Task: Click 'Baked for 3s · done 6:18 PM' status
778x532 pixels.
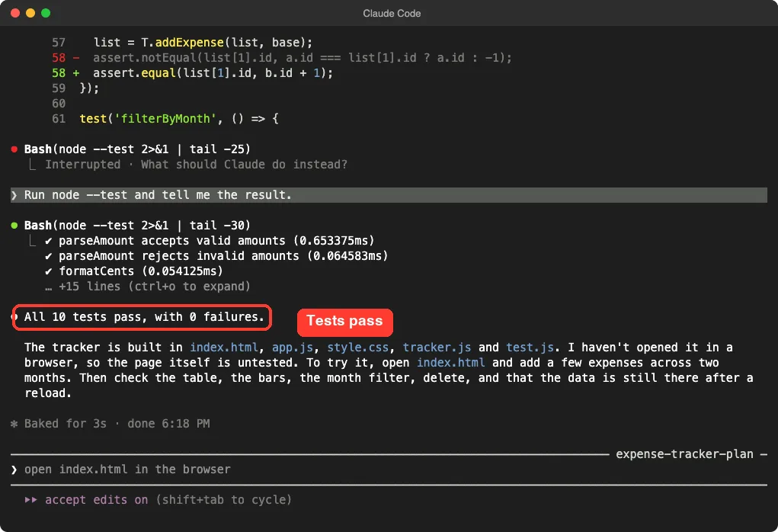Action: point(117,424)
